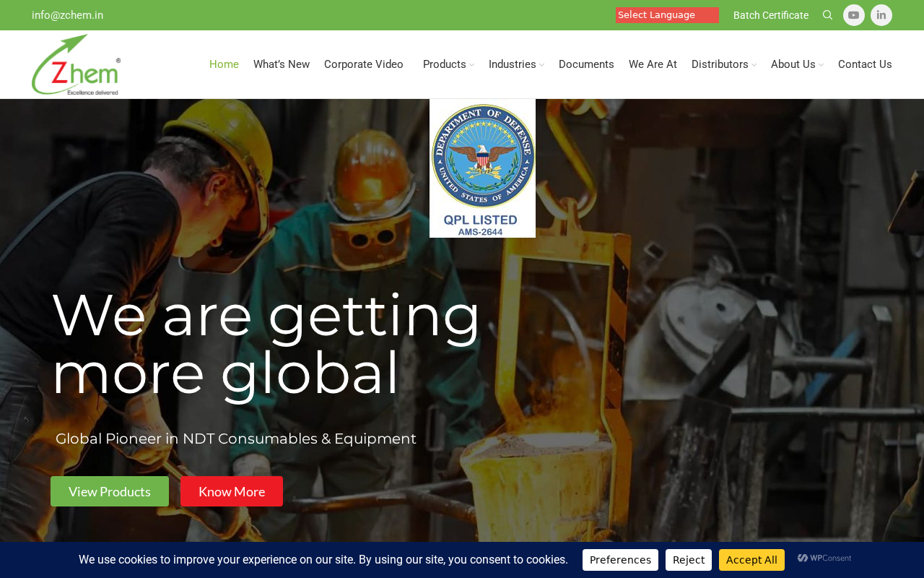Open the search magnifier icon
Viewport: 924px width, 578px height.
pyautogui.click(x=827, y=15)
